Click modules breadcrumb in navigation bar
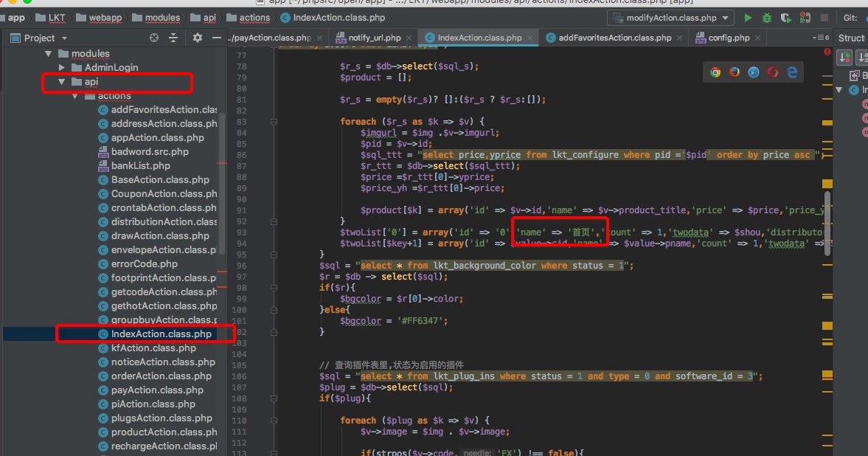This screenshot has height=456, width=868. (156, 18)
